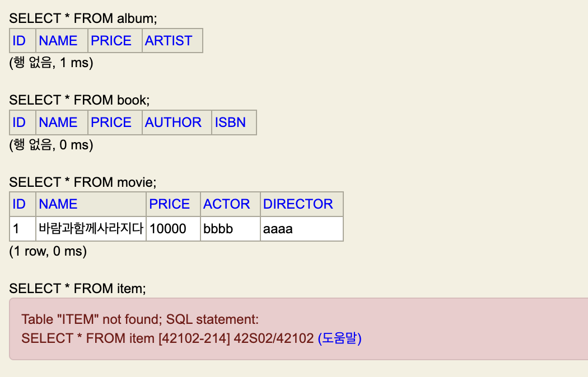Click the movie row ID cell 1
Image resolution: width=588 pixels, height=377 pixels.
(22, 228)
